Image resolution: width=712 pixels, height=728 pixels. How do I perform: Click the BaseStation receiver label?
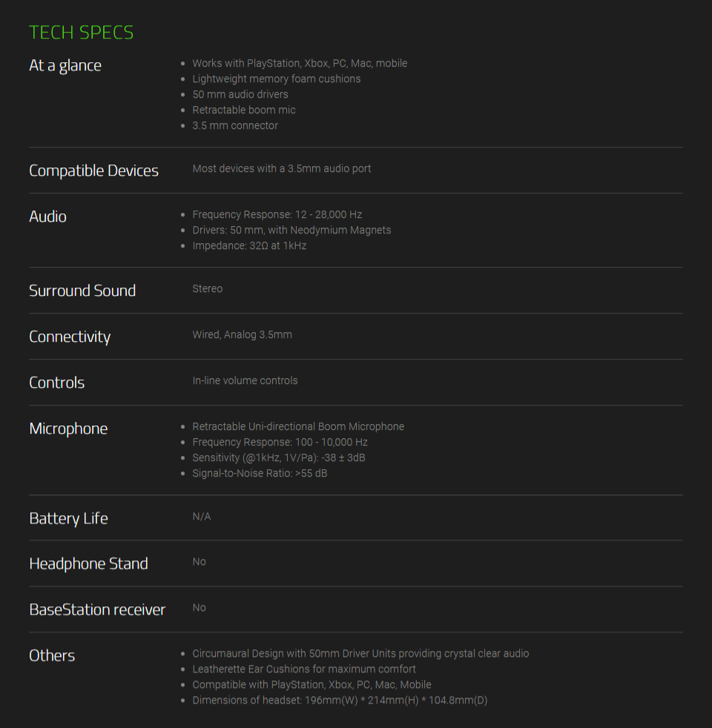click(x=97, y=609)
